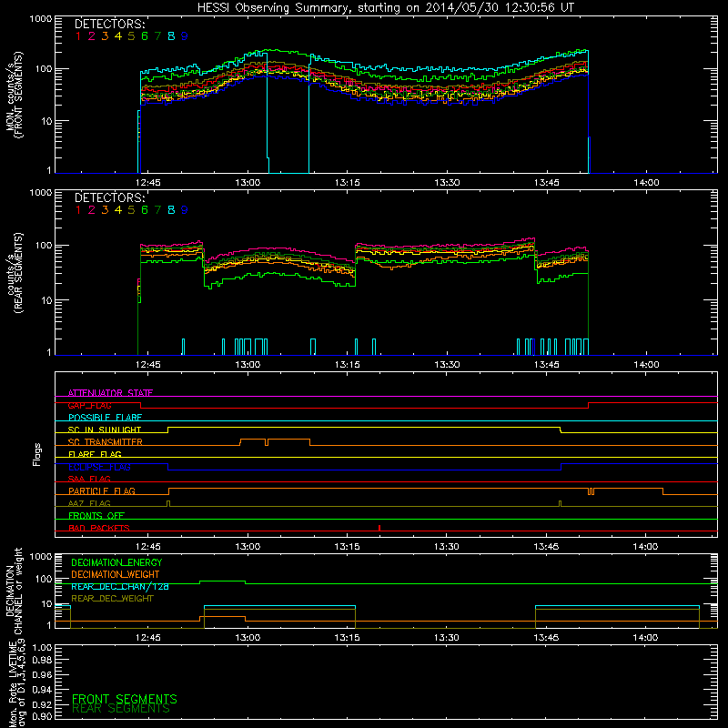Select cyan detector 8 in front segments legend
Viewport: 728px width, 728px height.
click(x=171, y=36)
